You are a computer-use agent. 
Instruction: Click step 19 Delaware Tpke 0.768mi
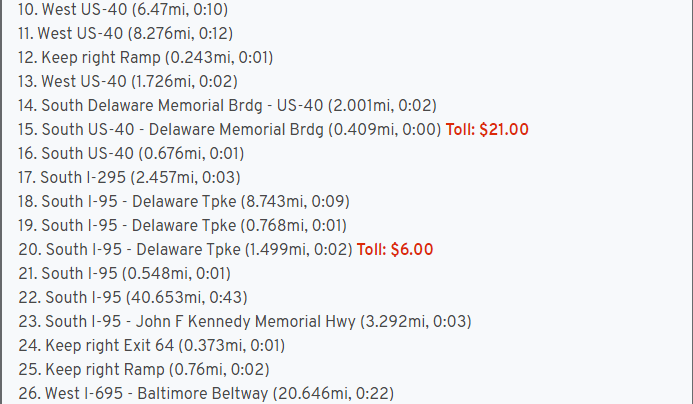point(189,225)
